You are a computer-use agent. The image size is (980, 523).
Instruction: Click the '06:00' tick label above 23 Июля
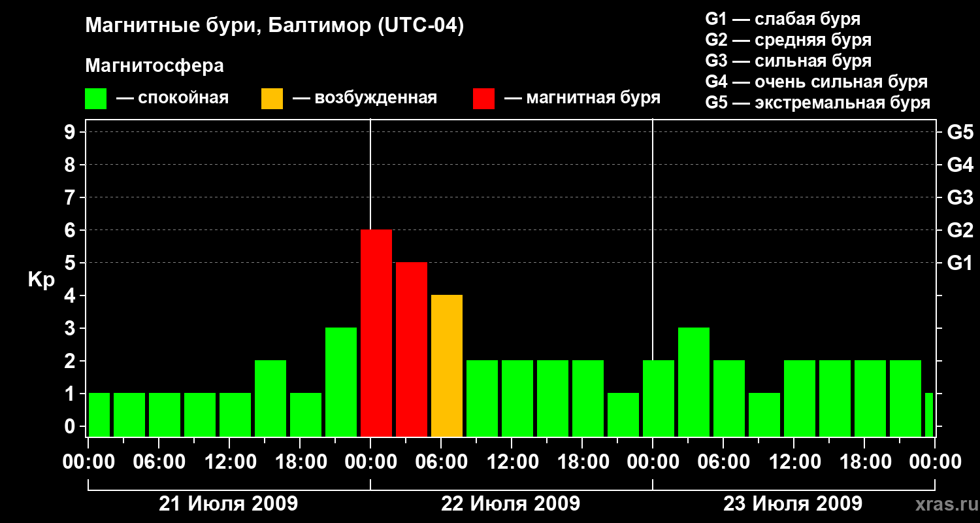(723, 462)
